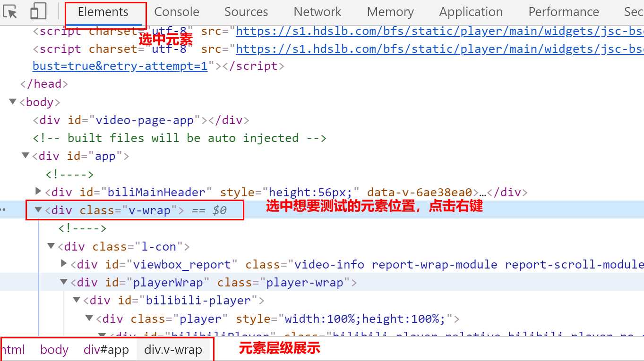Activate the inspect element cursor icon
Screen dimensions: 644x361
[10, 12]
